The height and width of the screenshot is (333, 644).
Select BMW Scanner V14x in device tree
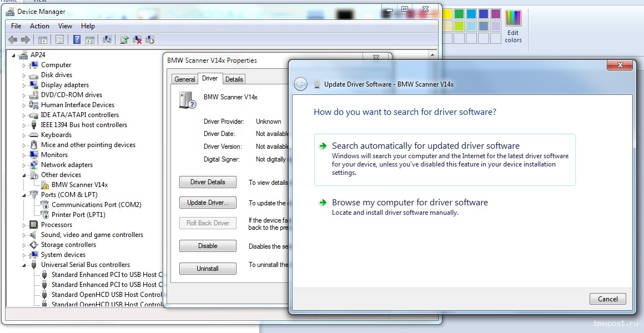coord(79,185)
